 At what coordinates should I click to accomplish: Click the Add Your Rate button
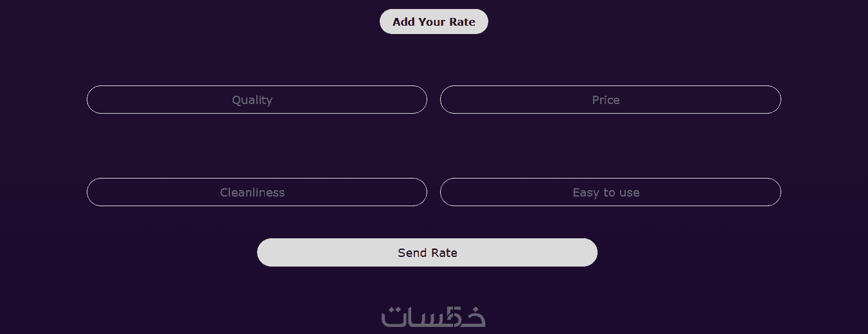[434, 22]
